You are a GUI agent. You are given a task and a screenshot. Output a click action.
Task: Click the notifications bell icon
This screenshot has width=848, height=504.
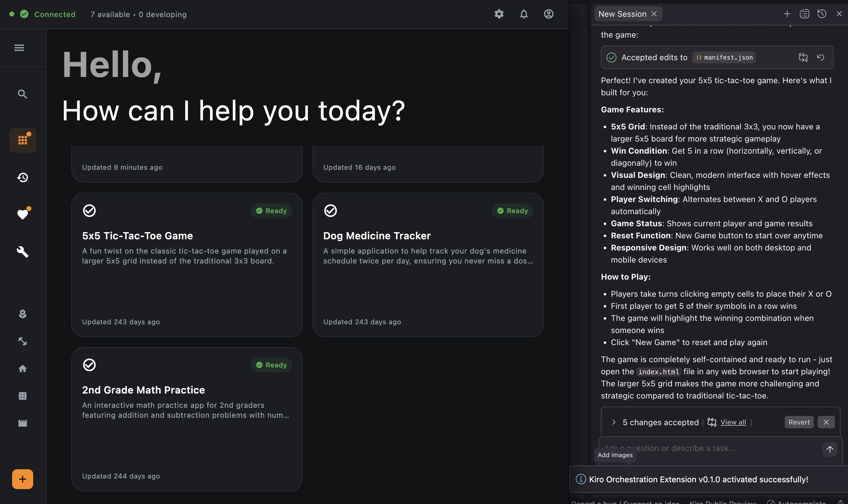coord(524,14)
